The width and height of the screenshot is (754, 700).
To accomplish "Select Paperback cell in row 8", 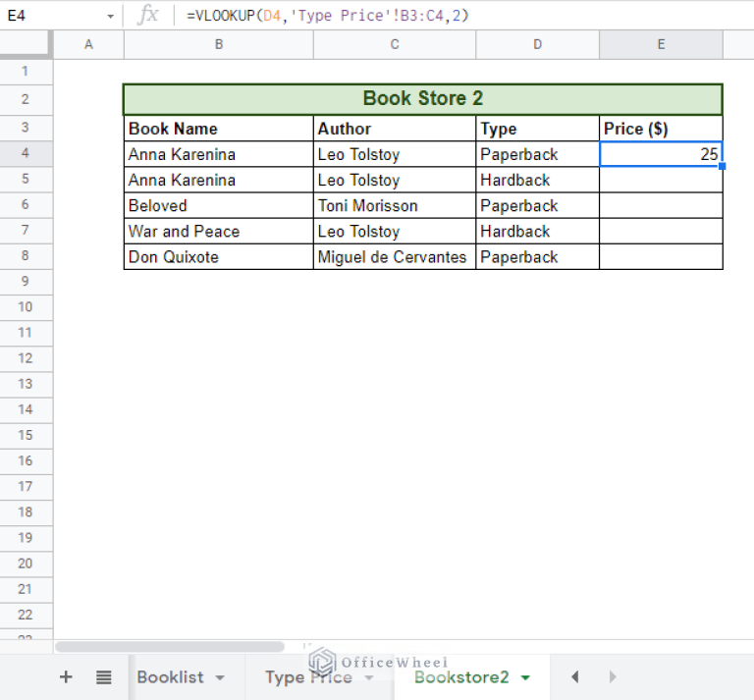I will pyautogui.click(x=538, y=256).
